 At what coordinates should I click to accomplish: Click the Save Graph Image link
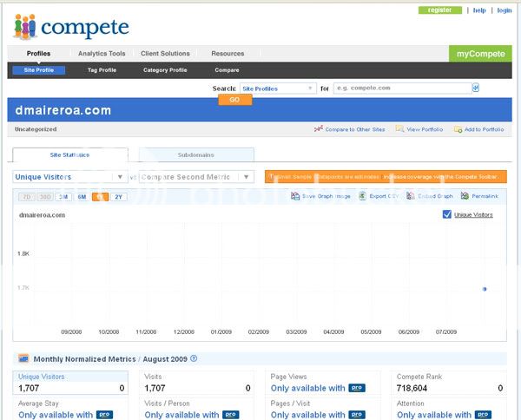point(326,196)
